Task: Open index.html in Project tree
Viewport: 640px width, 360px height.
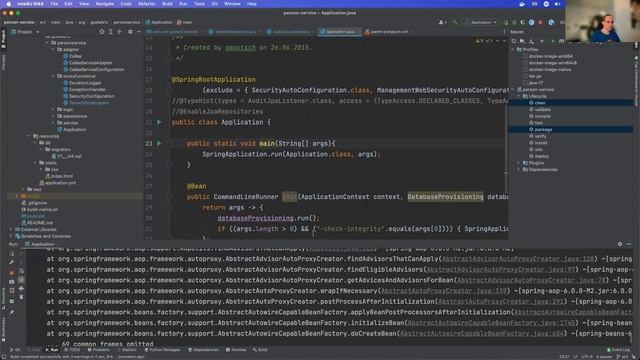Action: (x=59, y=176)
